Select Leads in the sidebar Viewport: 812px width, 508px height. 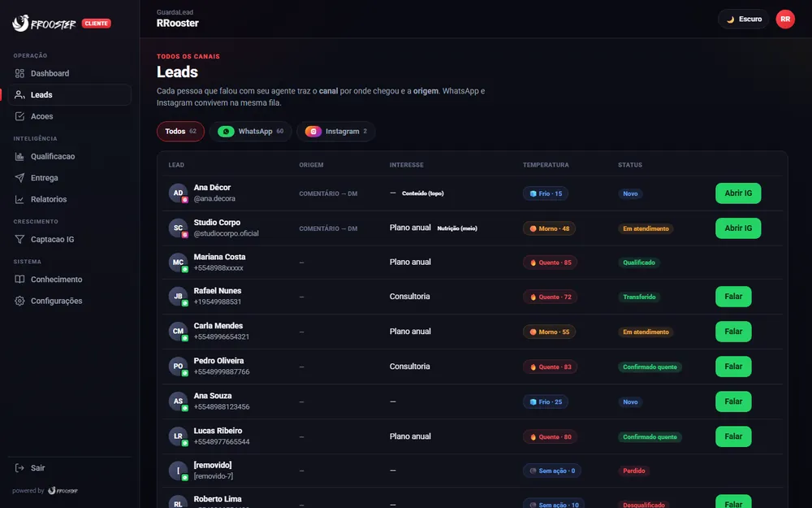69,95
